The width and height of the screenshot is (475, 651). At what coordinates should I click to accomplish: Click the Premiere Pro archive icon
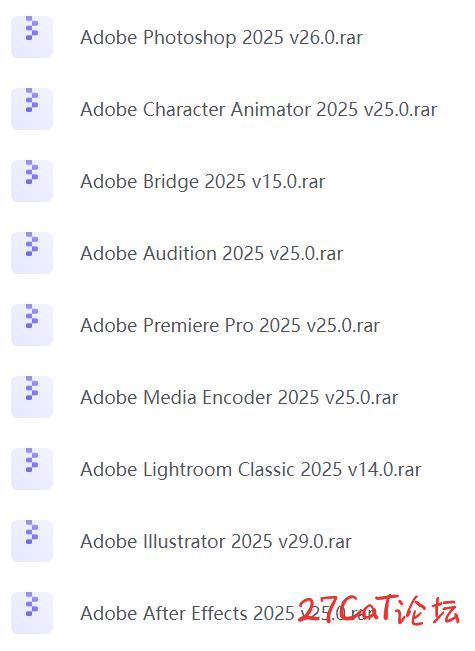point(32,325)
